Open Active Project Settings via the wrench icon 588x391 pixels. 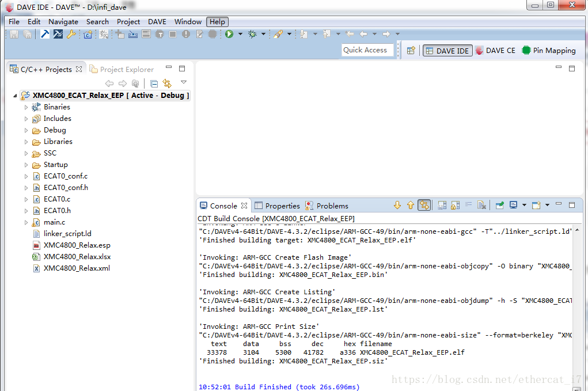[71, 35]
